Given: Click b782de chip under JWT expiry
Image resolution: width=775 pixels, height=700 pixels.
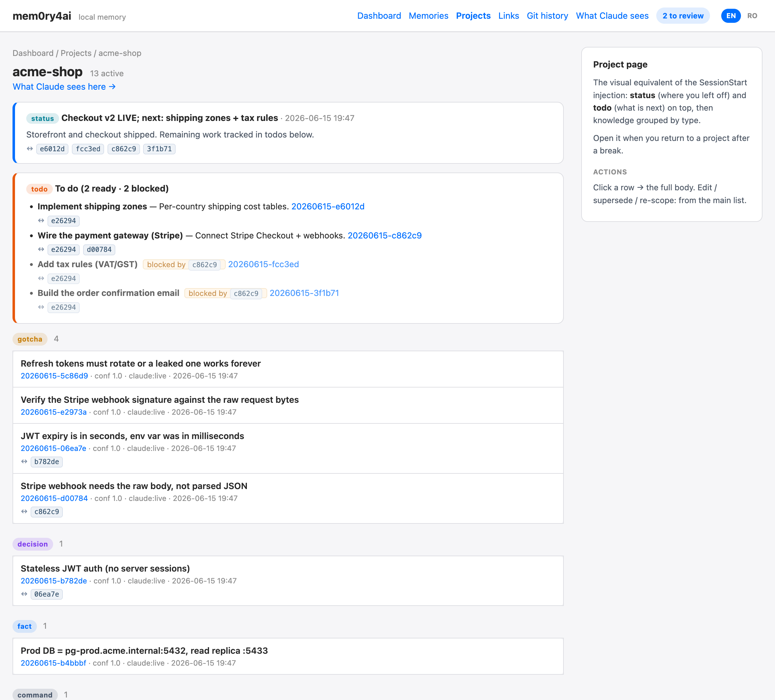Looking at the screenshot, I should [x=47, y=462].
